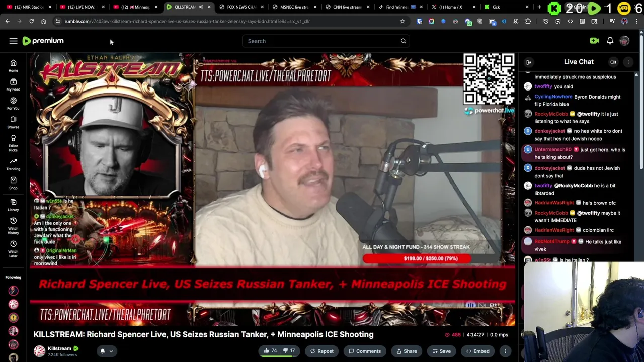Open Watch Later in sidebar
The image size is (644, 362).
click(x=13, y=249)
